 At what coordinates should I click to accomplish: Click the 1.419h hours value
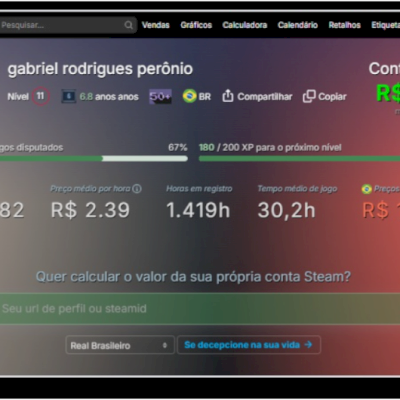198,210
